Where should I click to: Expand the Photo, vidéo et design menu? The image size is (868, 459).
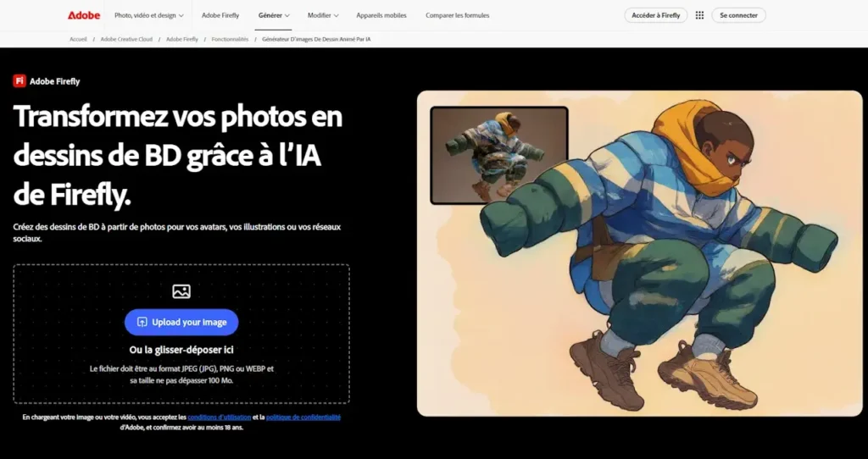click(149, 15)
